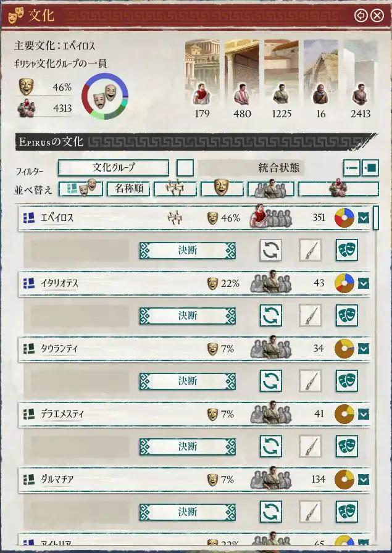Select the 統合状態 filter tab
This screenshot has width=392, height=553.
point(279,167)
